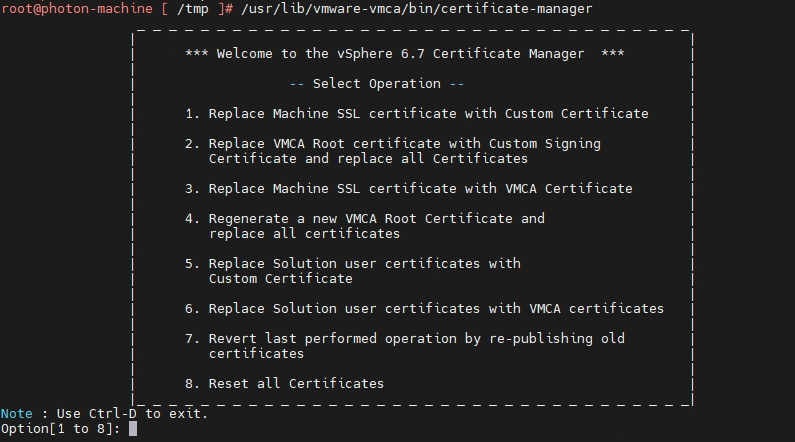Screen dimensions: 795x442
Task: Click the 'Option[1 to 8]:' input prompt cursor
Action: [133, 429]
